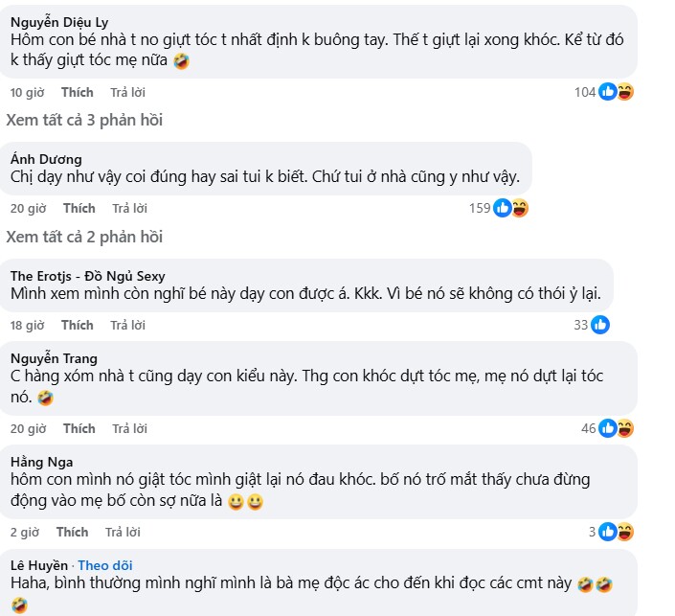Click the "10 giờ" timestamp
The image size is (675, 616).
coord(25,92)
